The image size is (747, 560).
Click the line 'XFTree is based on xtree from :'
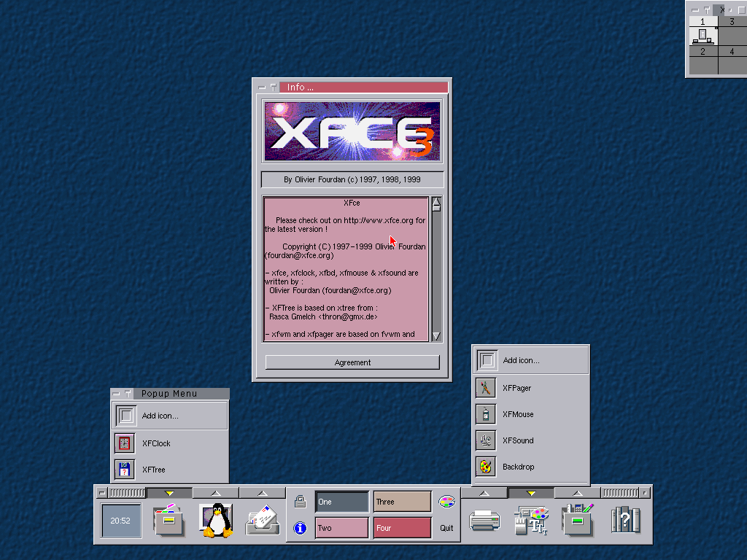[325, 308]
